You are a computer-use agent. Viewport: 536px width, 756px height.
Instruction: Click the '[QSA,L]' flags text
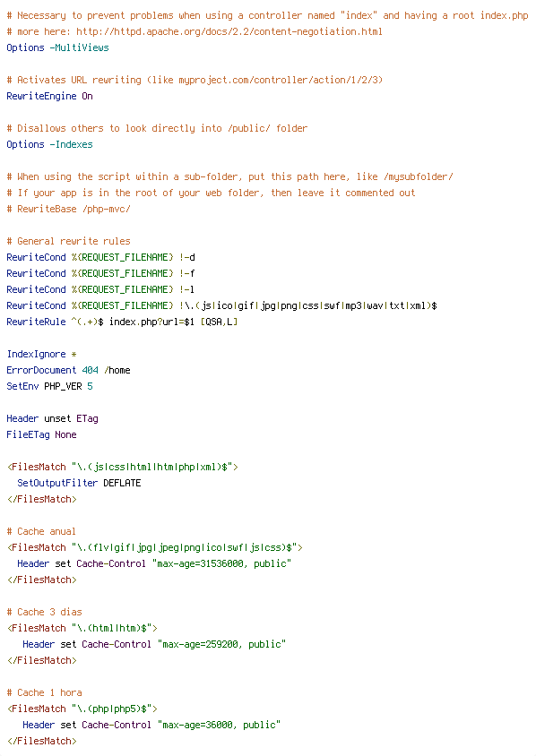coord(219,322)
